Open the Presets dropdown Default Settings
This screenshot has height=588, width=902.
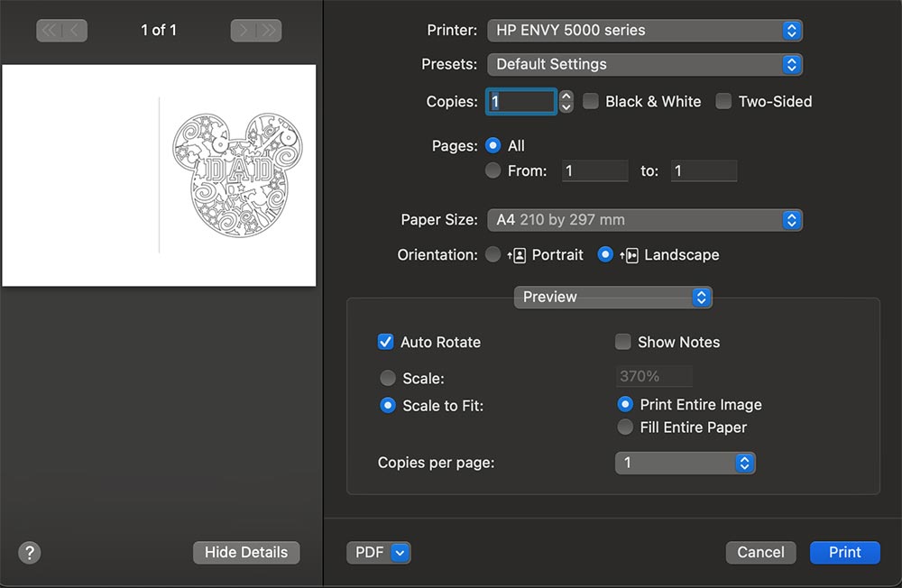tap(644, 64)
